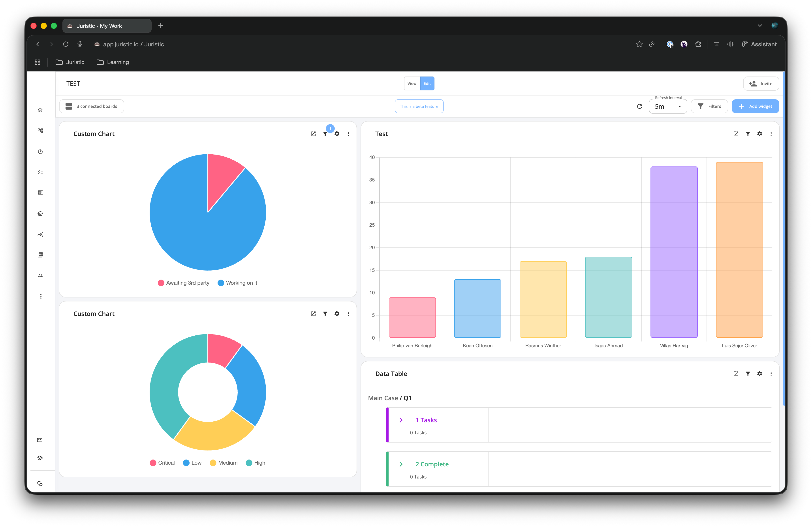Open the Juristic bookmark folder
The height and width of the screenshot is (527, 812).
pyautogui.click(x=70, y=62)
